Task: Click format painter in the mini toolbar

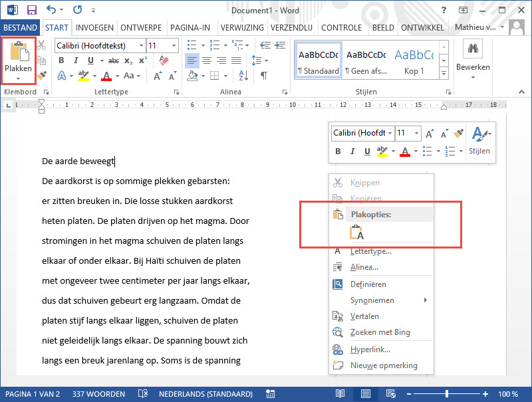Action: (x=458, y=134)
